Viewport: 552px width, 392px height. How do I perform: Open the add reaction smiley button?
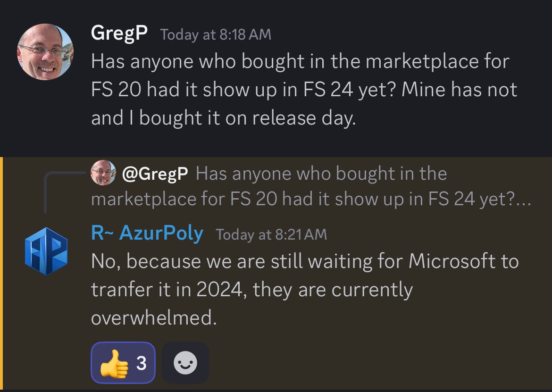[185, 362]
